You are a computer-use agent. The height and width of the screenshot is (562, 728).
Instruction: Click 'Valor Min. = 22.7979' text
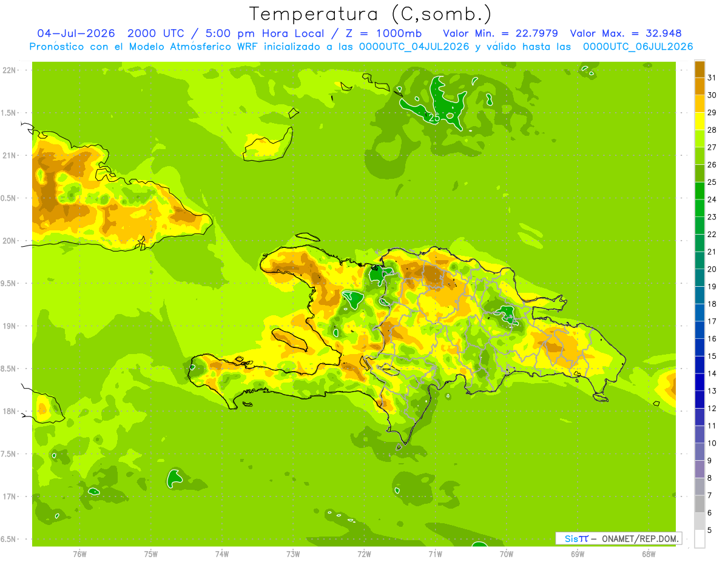[500, 33]
